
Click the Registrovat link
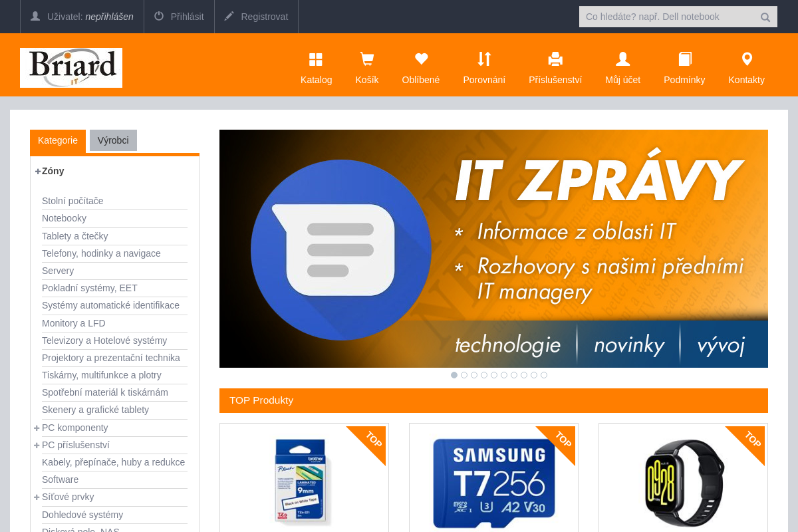pos(265,17)
